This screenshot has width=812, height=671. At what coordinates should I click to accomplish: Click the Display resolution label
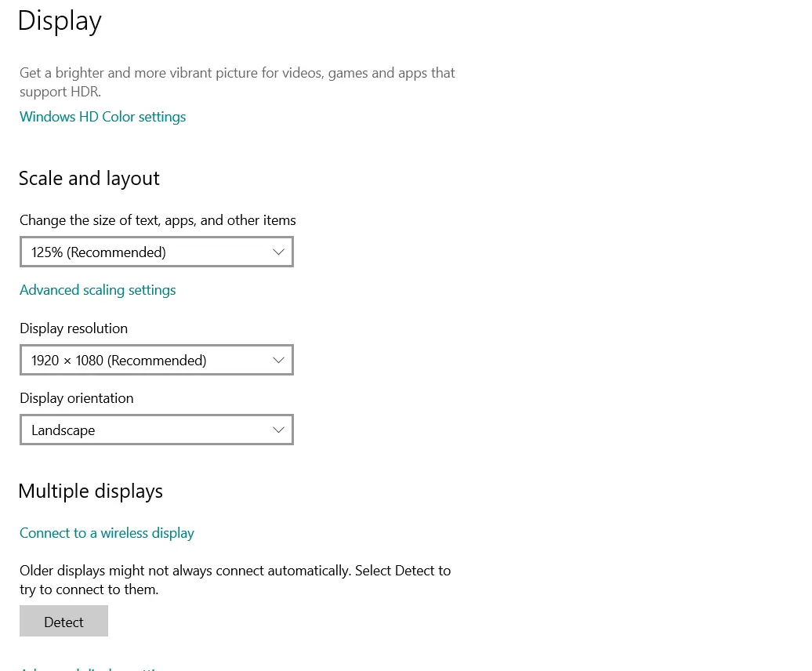[x=74, y=328]
